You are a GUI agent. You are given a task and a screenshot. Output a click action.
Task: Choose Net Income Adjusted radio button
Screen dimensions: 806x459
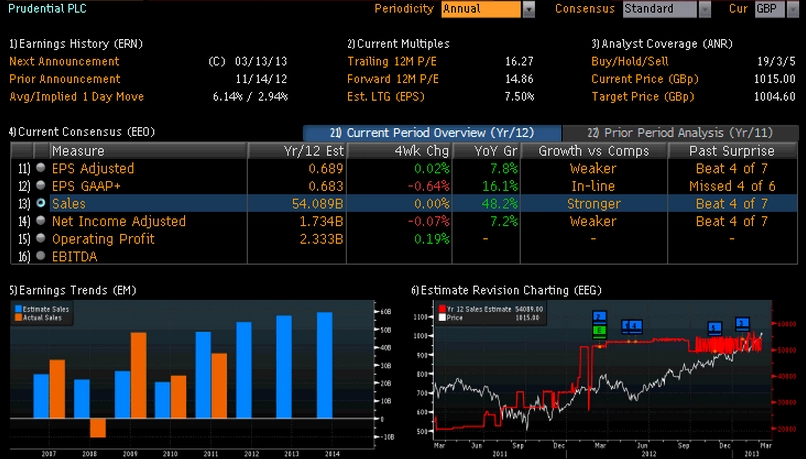point(41,221)
